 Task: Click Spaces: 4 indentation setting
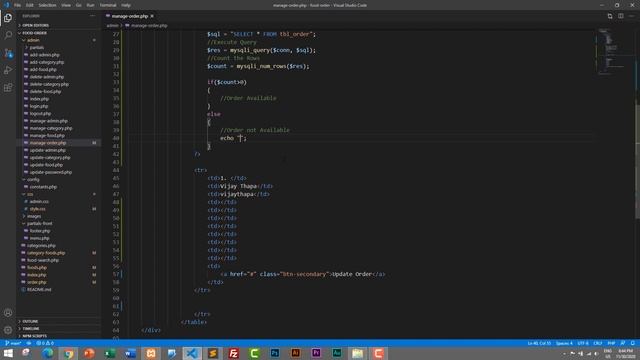[x=564, y=343]
